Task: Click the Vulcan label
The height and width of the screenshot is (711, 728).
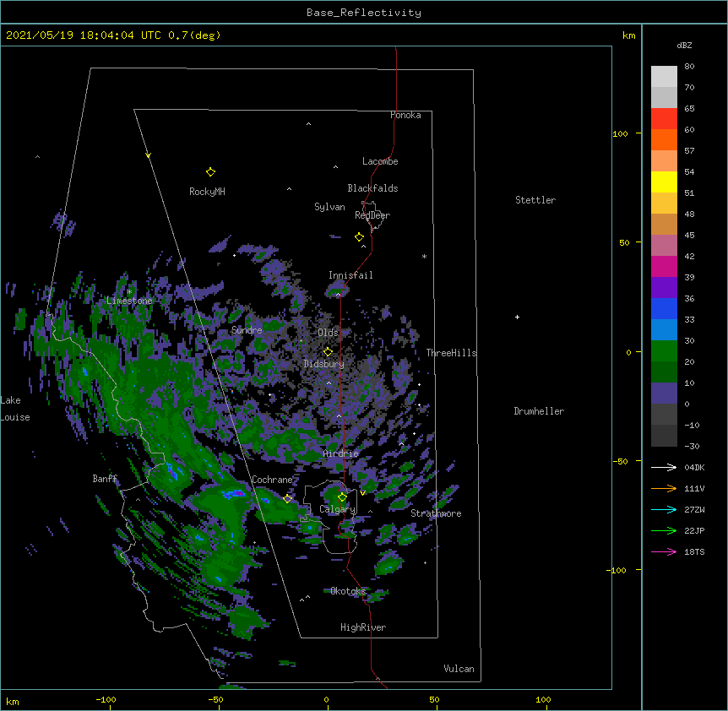Action: coord(459,669)
